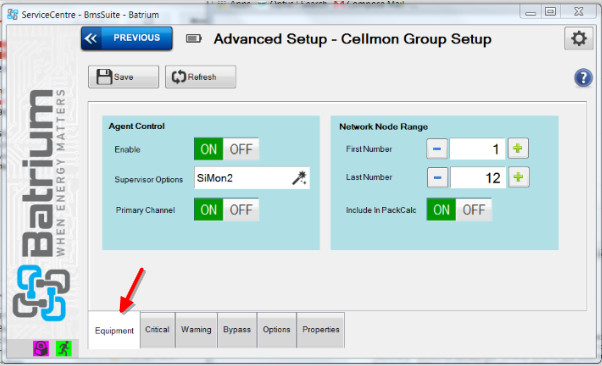602x366 pixels.
Task: Click the Primary Channel label
Action: [x=145, y=210]
